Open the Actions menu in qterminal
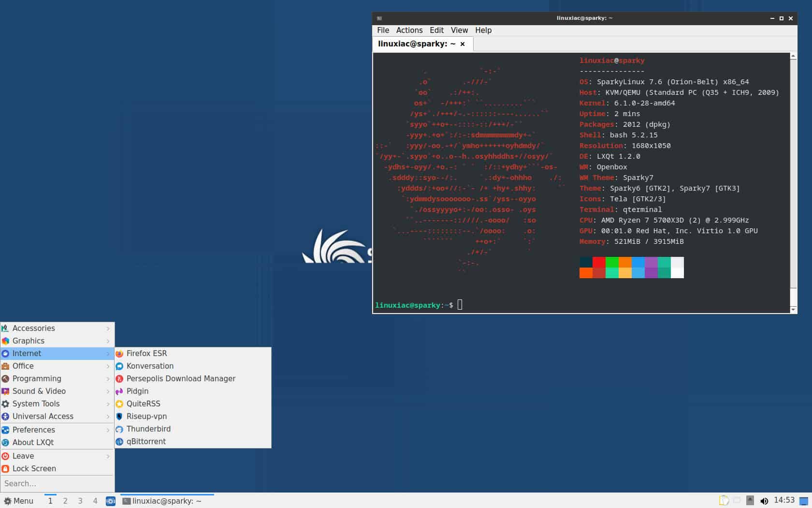 click(409, 30)
